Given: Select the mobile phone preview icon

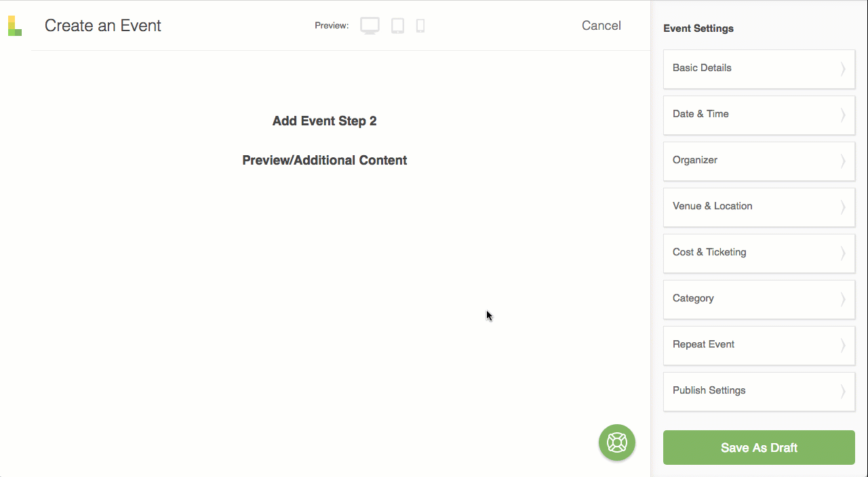Looking at the screenshot, I should tap(420, 26).
